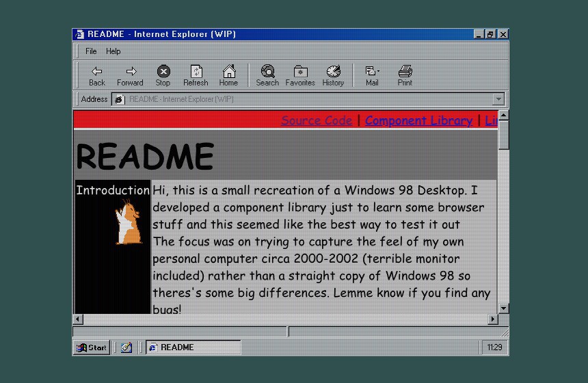Image resolution: width=588 pixels, height=383 pixels.
Task: Expand the Address bar dropdown arrow
Action: pos(498,99)
